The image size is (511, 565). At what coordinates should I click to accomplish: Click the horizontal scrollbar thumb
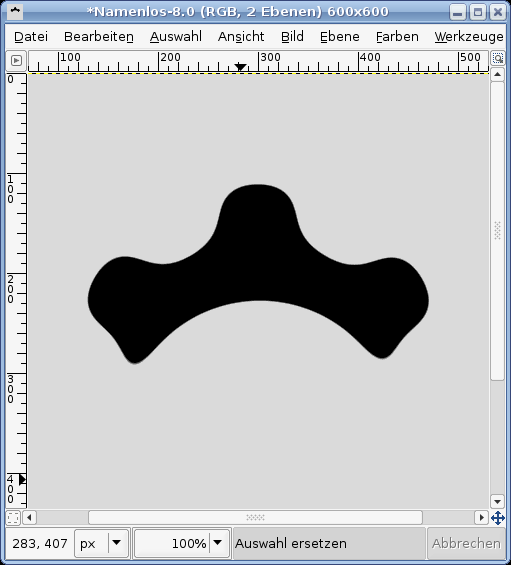point(256,518)
